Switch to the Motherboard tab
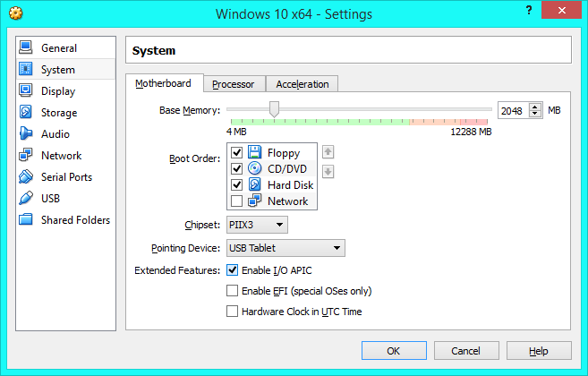This screenshot has height=376, width=588. click(163, 83)
